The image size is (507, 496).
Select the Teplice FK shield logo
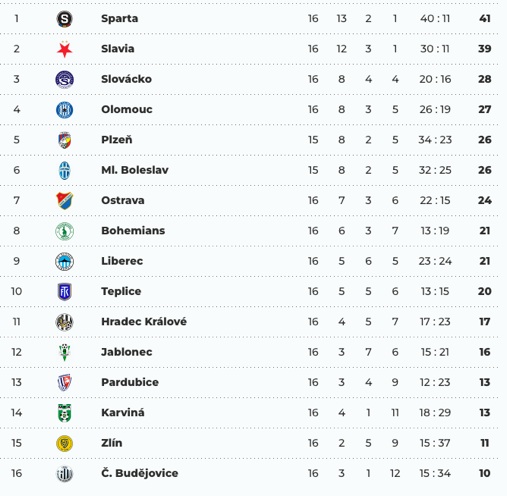click(x=64, y=292)
